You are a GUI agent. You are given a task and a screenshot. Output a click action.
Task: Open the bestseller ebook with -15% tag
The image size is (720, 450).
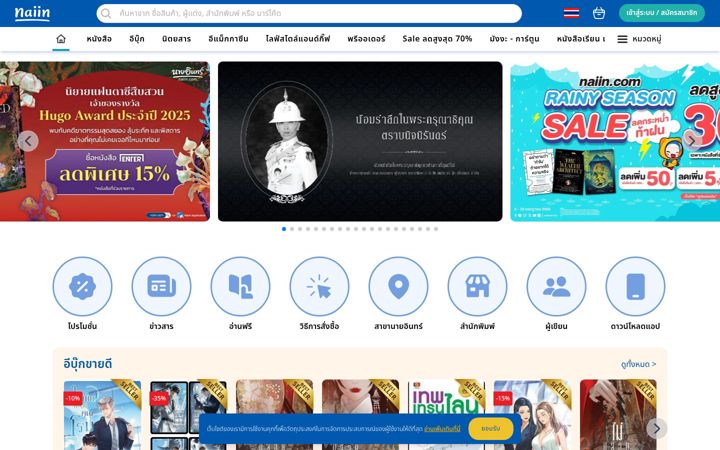tap(533, 415)
